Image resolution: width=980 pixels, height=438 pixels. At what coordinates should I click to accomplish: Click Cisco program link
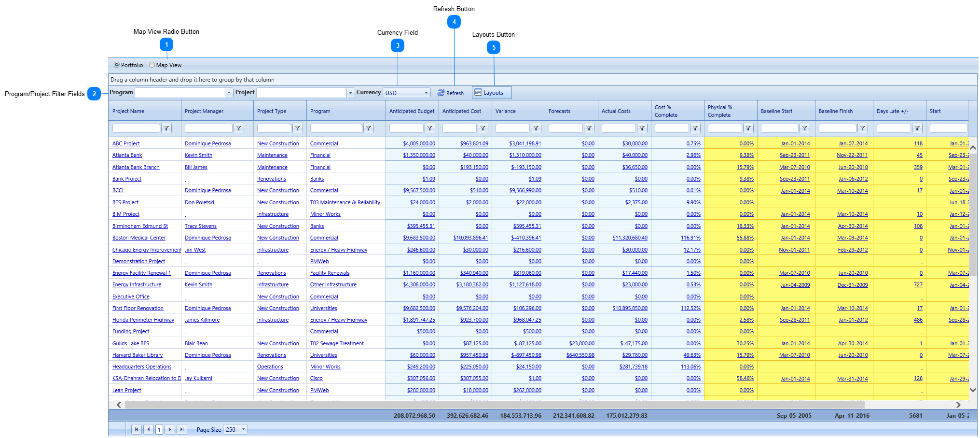[x=317, y=378]
